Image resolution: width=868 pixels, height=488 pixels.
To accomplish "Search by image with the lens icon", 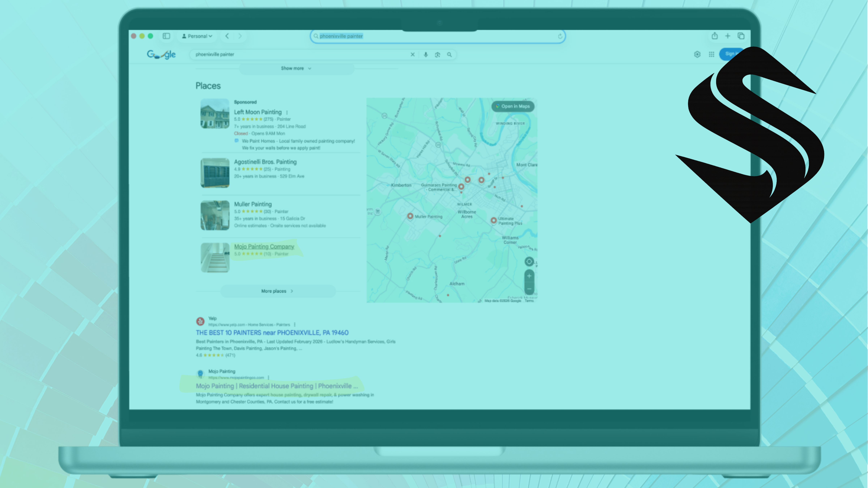I will tap(437, 55).
